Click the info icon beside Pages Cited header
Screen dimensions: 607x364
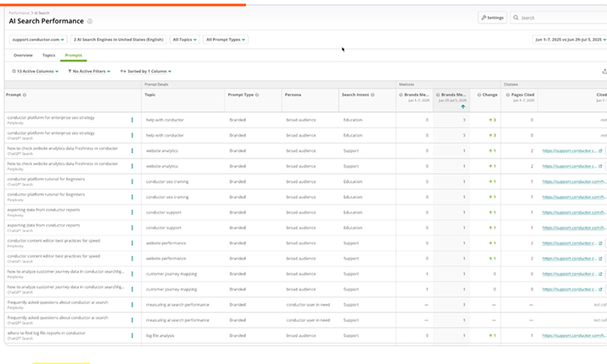[508, 95]
